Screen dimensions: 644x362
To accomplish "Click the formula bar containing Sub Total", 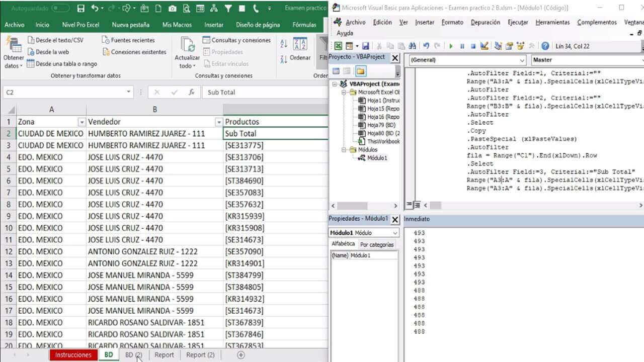I will (x=265, y=92).
